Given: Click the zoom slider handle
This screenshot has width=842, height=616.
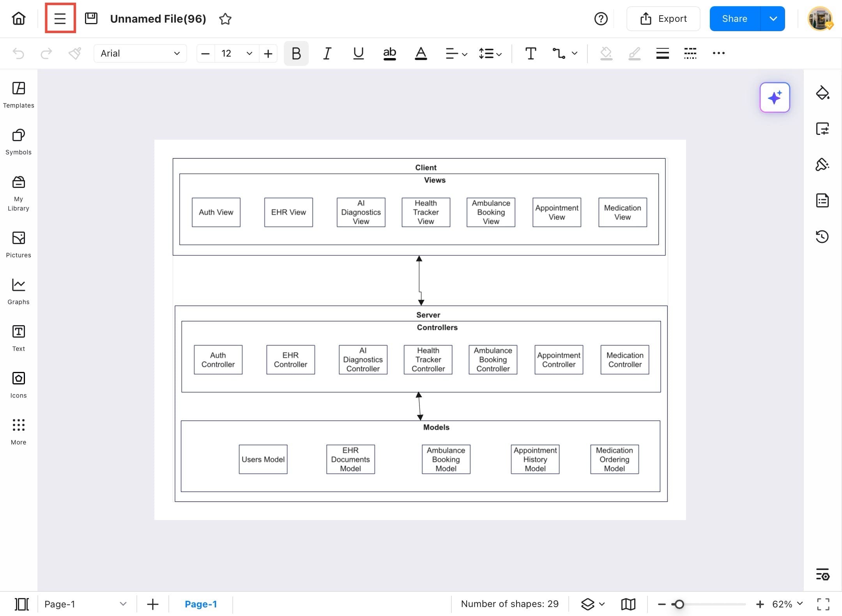Looking at the screenshot, I should [679, 604].
